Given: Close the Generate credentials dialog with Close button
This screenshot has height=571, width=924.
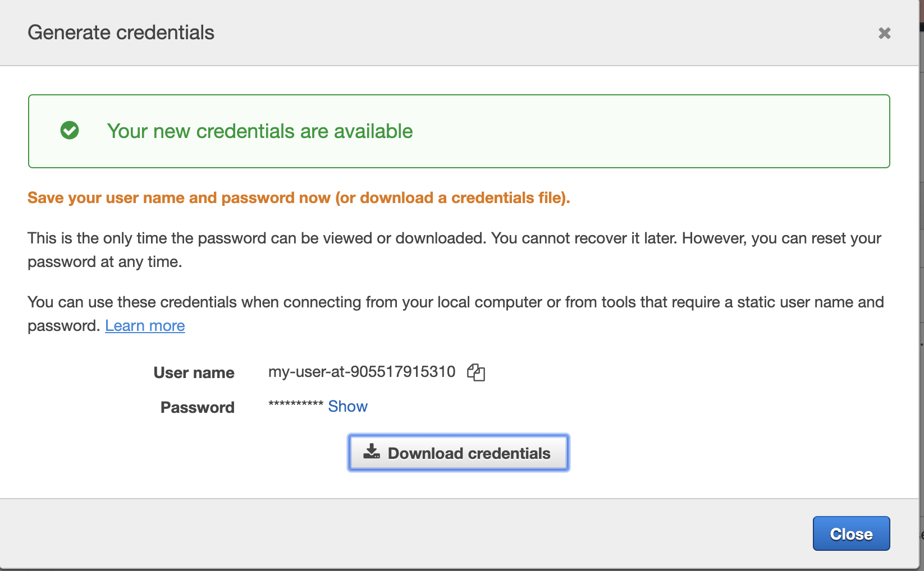Looking at the screenshot, I should tap(851, 533).
